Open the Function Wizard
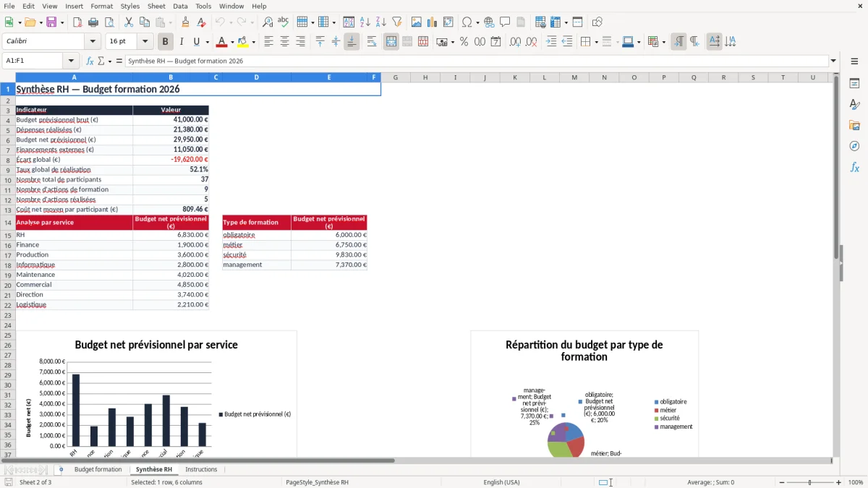 [x=90, y=61]
